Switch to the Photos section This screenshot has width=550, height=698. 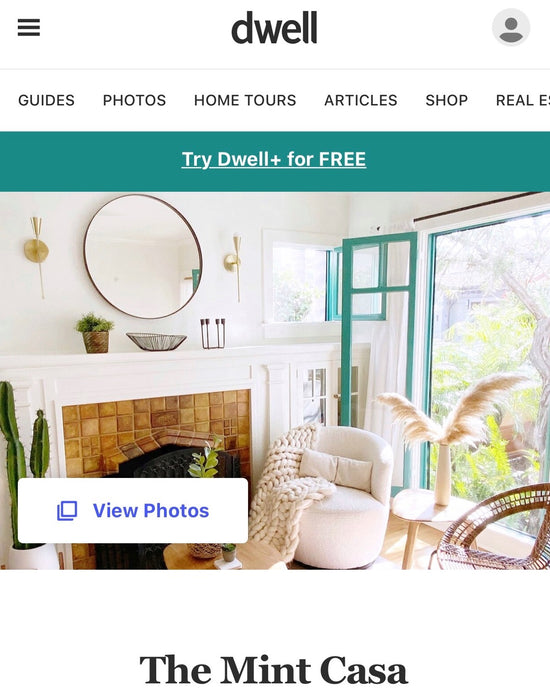click(134, 100)
